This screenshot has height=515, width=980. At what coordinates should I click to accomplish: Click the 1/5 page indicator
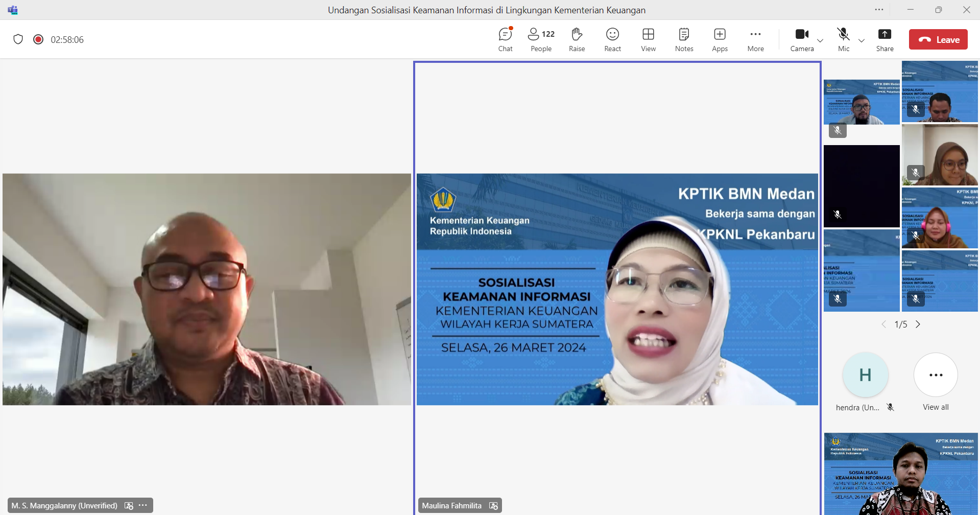pos(901,324)
